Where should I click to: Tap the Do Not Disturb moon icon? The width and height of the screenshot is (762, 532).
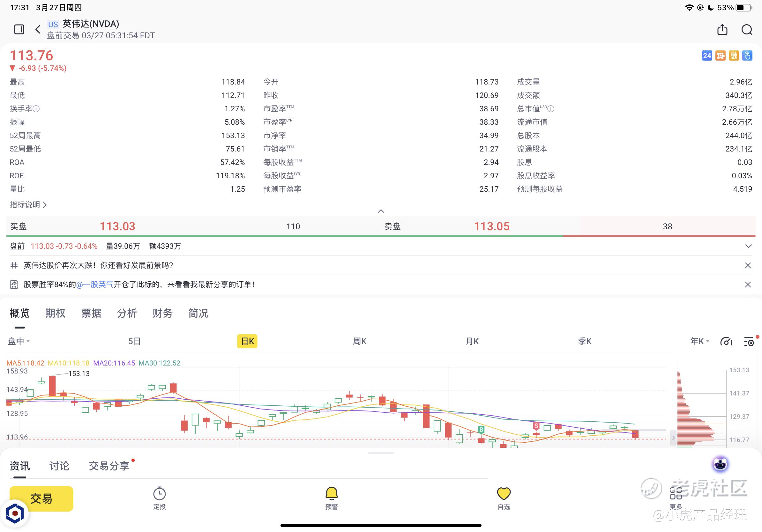point(711,7)
